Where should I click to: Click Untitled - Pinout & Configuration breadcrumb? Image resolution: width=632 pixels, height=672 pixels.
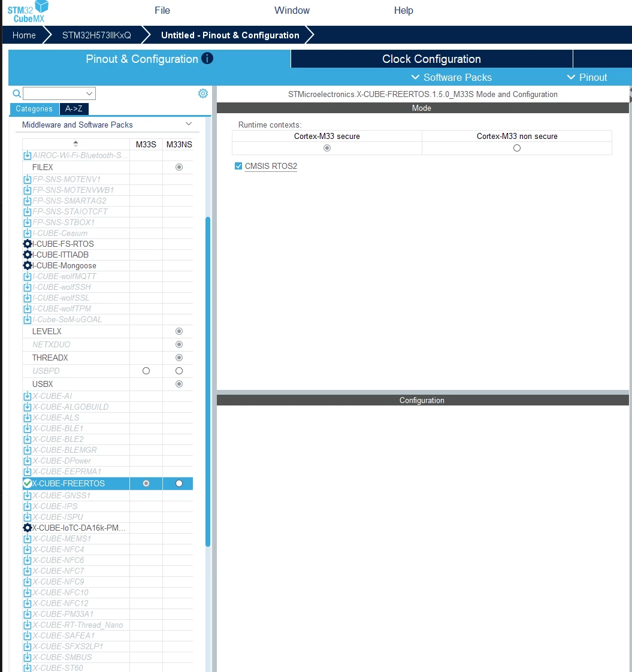230,35
